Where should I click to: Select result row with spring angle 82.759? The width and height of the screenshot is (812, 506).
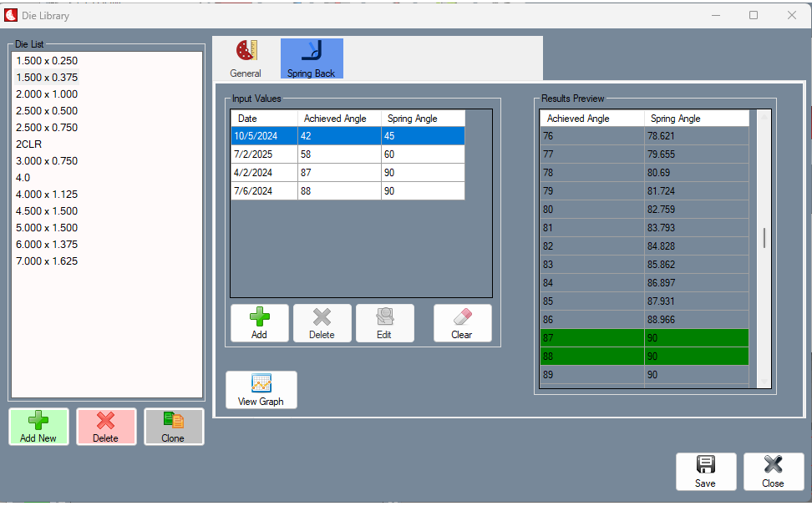click(x=645, y=210)
